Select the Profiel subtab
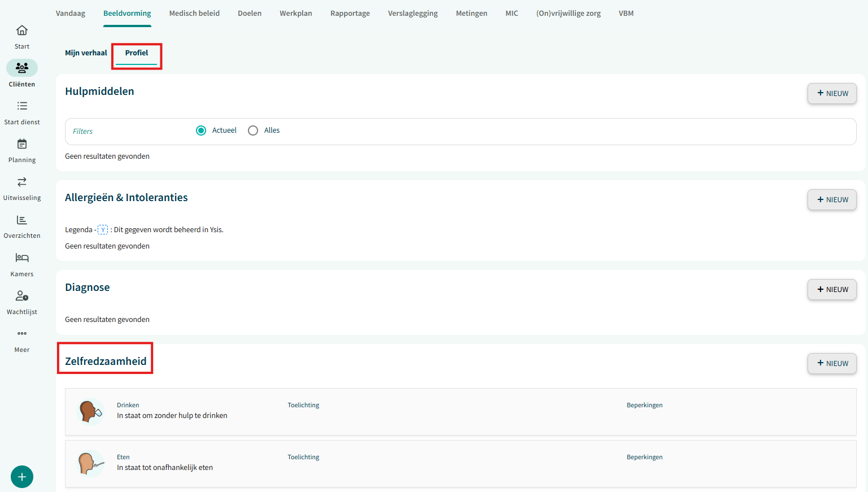The width and height of the screenshot is (868, 492). [x=137, y=53]
